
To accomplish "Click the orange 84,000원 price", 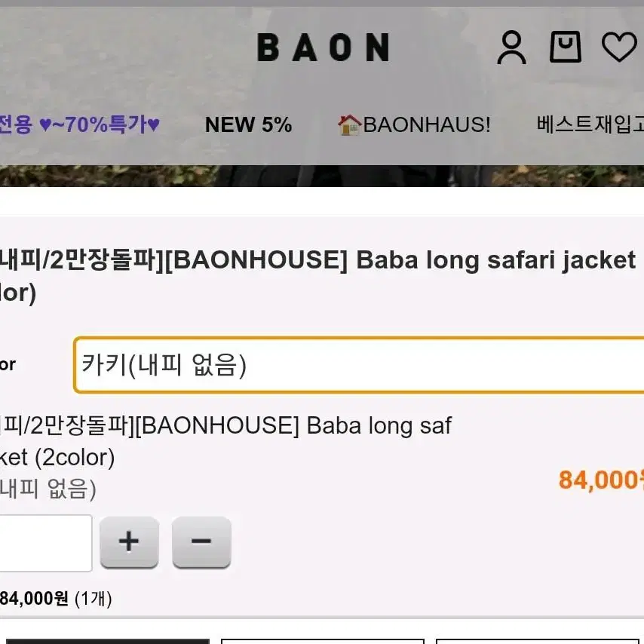I will (x=601, y=480).
